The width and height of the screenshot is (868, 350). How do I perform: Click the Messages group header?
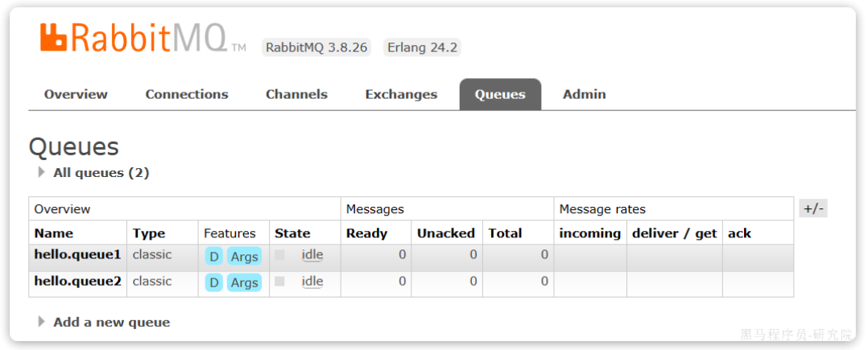click(x=374, y=209)
